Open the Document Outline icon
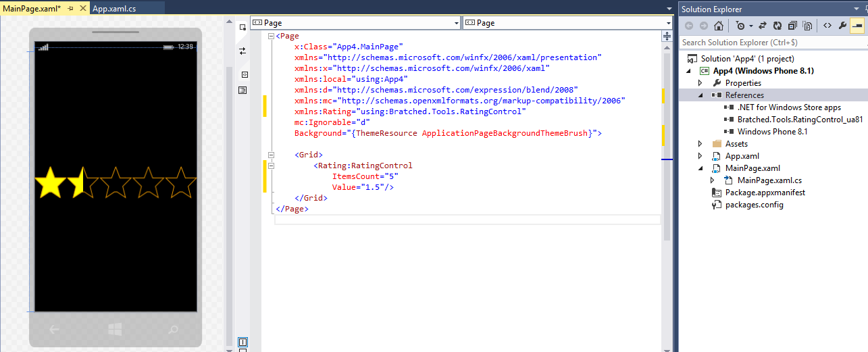The width and height of the screenshot is (868, 352). click(x=243, y=90)
